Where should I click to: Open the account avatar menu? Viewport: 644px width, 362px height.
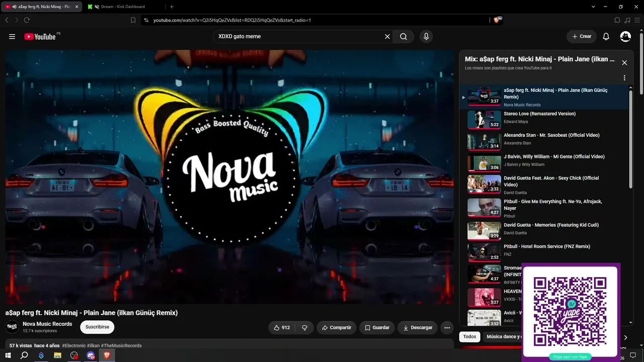click(x=625, y=36)
